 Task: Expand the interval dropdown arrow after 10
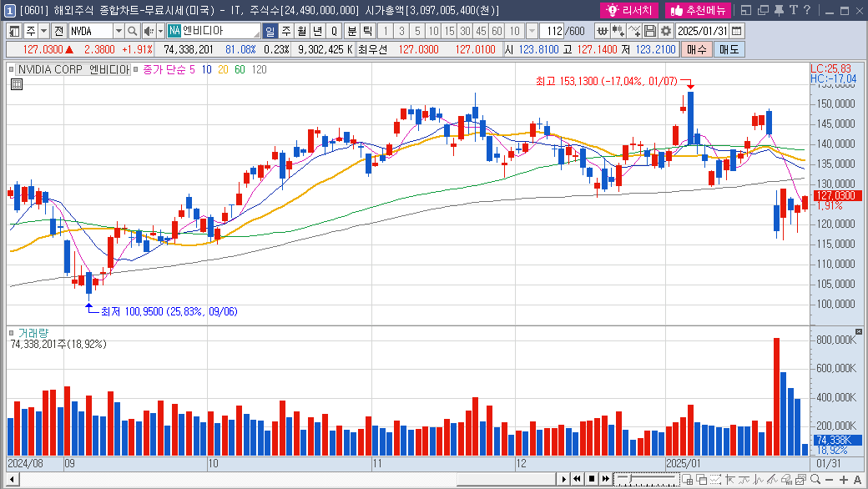point(532,31)
